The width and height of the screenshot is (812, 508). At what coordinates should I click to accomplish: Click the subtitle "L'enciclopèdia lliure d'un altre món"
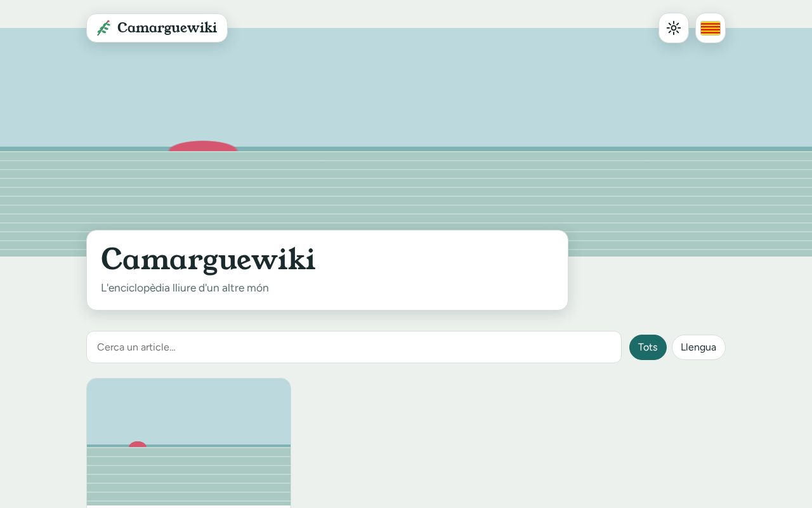(x=185, y=288)
